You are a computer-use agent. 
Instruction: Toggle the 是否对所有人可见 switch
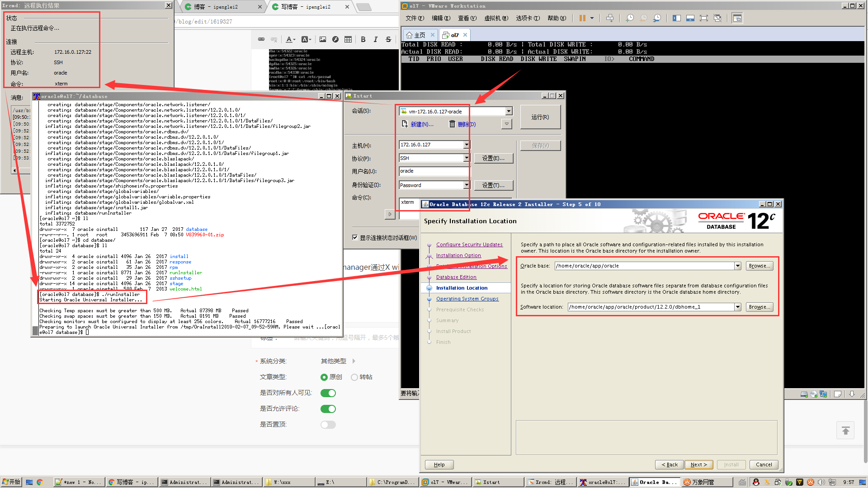(x=328, y=393)
